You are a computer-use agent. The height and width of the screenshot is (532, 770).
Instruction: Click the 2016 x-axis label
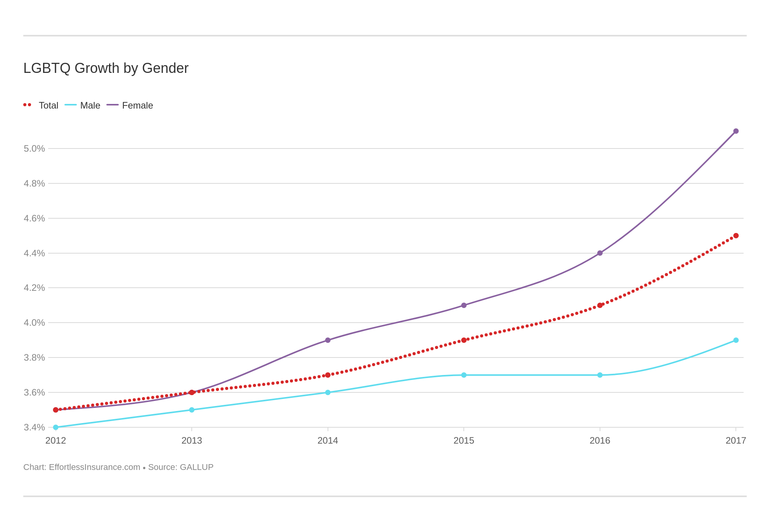point(600,440)
